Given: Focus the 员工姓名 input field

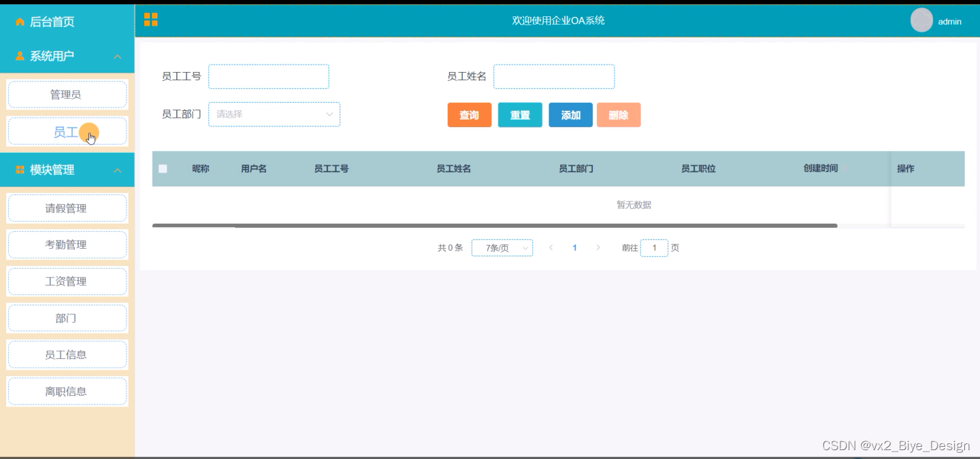Looking at the screenshot, I should [554, 77].
